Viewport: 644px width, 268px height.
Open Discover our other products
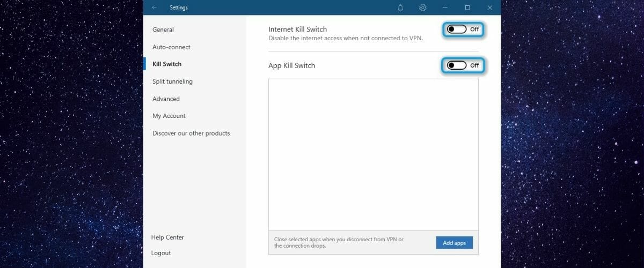pos(191,133)
